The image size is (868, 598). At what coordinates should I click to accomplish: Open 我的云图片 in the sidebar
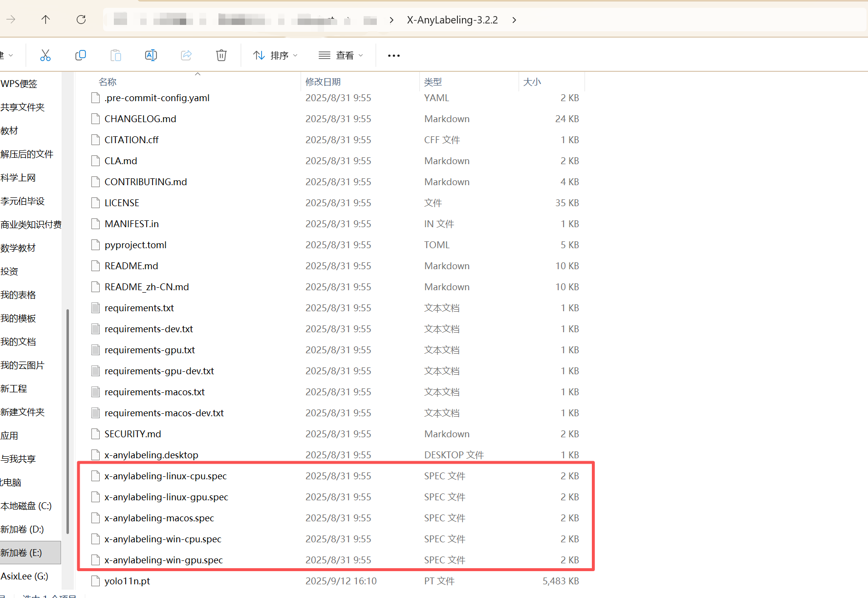point(22,365)
